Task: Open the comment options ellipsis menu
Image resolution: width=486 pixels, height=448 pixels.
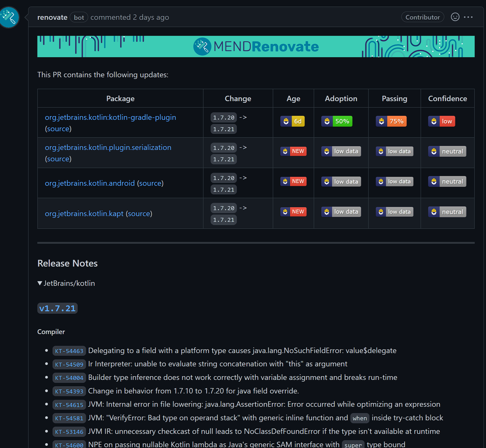Action: (468, 17)
